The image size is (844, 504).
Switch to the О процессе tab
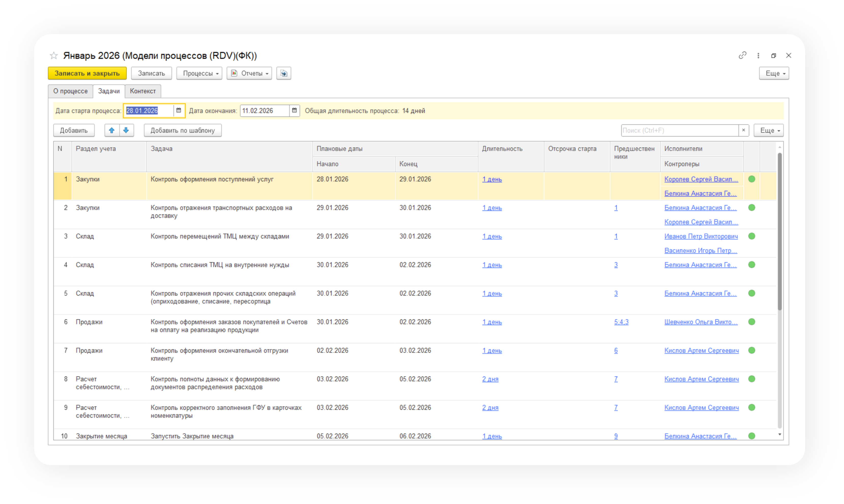coord(70,91)
